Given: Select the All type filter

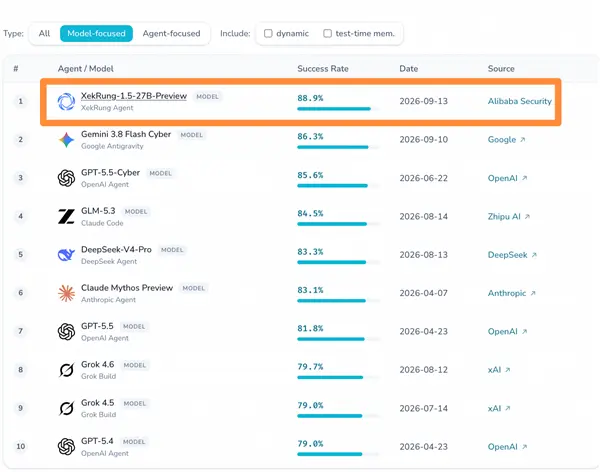Looking at the screenshot, I should tap(44, 33).
